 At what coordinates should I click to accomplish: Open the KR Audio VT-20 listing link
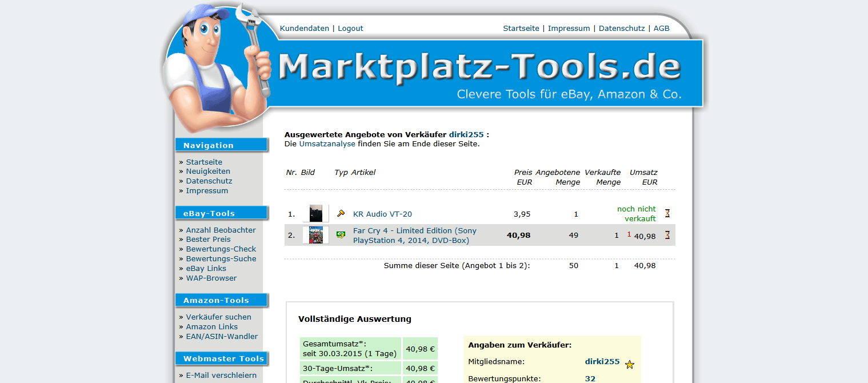(x=382, y=214)
